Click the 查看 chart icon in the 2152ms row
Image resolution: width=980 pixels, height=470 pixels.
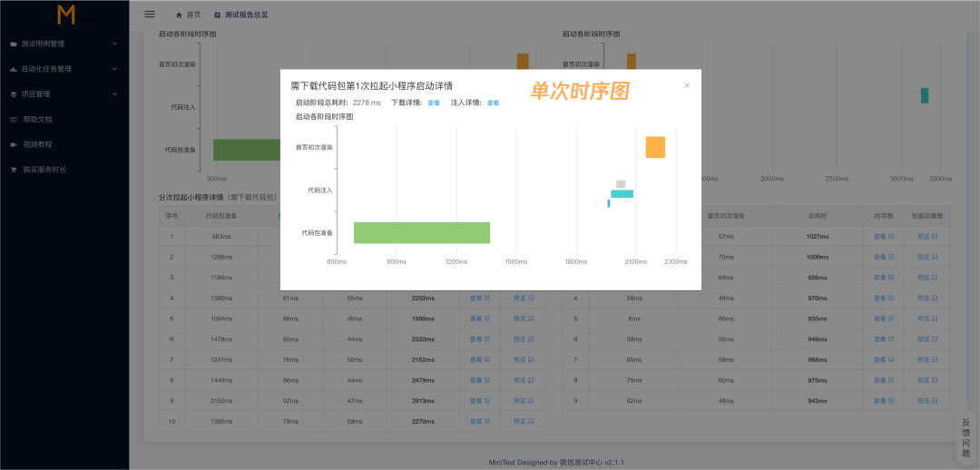click(487, 360)
